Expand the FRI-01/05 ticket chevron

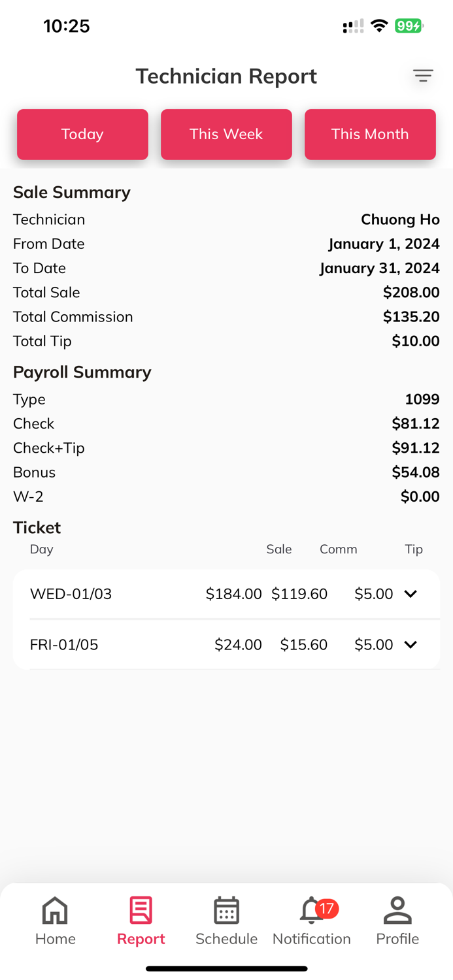coord(411,645)
